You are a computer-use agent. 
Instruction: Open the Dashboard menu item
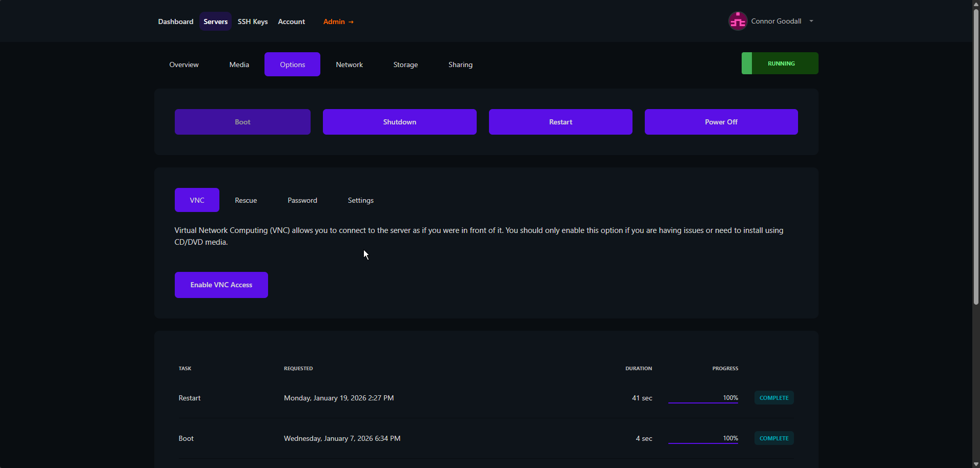[176, 22]
